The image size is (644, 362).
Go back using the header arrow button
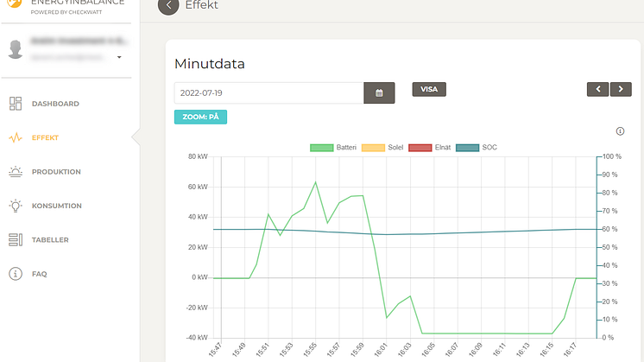pos(169,6)
